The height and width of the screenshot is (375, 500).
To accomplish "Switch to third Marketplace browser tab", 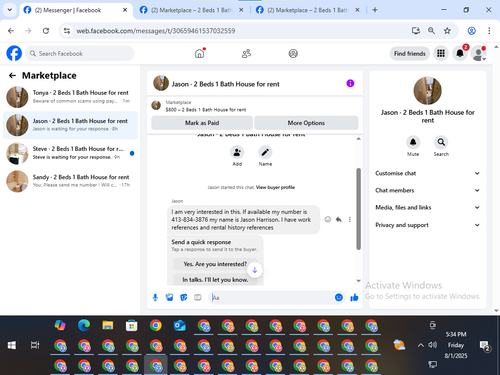I will tap(308, 10).
